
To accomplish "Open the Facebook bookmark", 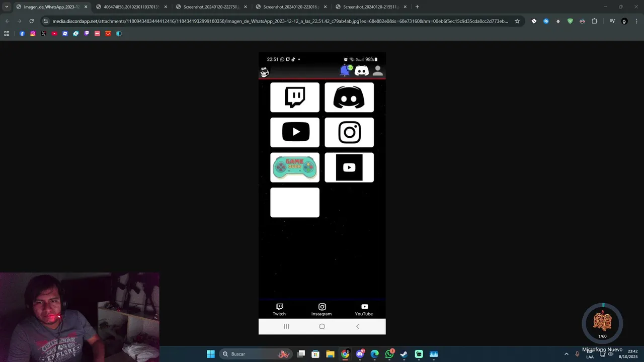I will point(22,34).
